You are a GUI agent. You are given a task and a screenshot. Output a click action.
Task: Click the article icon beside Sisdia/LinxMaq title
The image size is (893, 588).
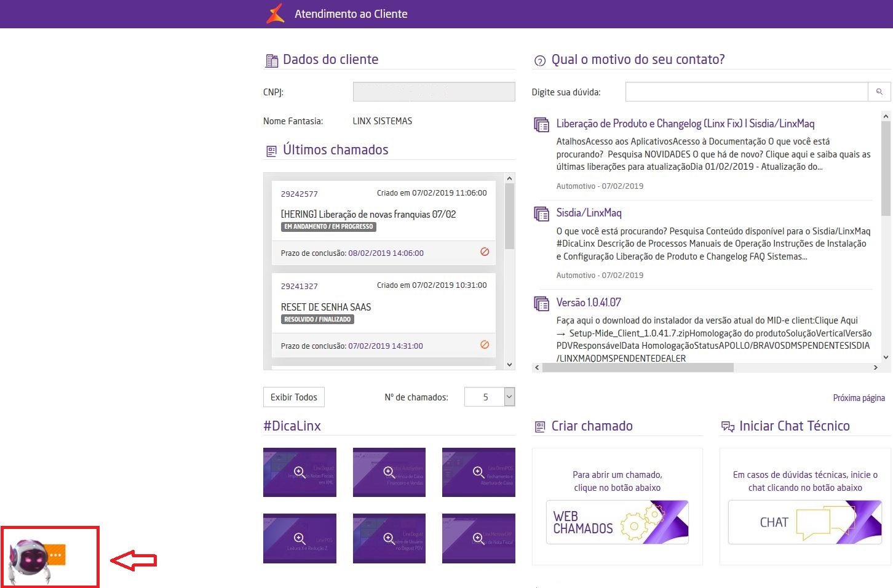[541, 214]
